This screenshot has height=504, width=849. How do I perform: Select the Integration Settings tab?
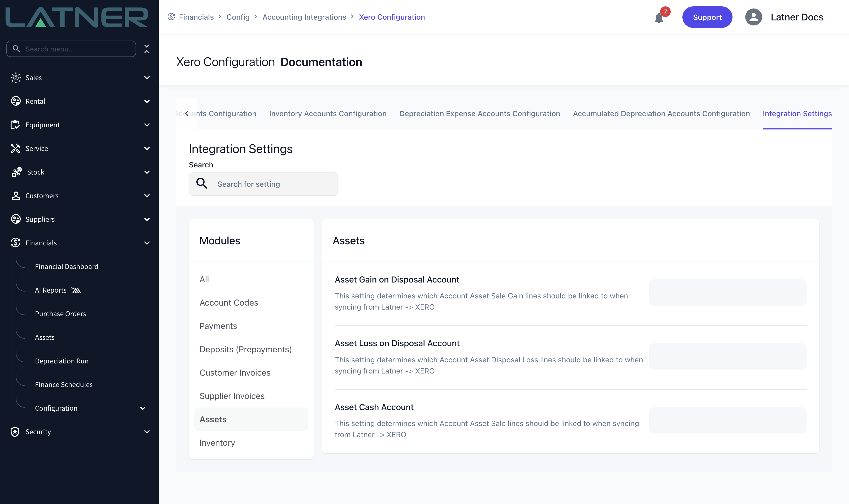(x=797, y=114)
